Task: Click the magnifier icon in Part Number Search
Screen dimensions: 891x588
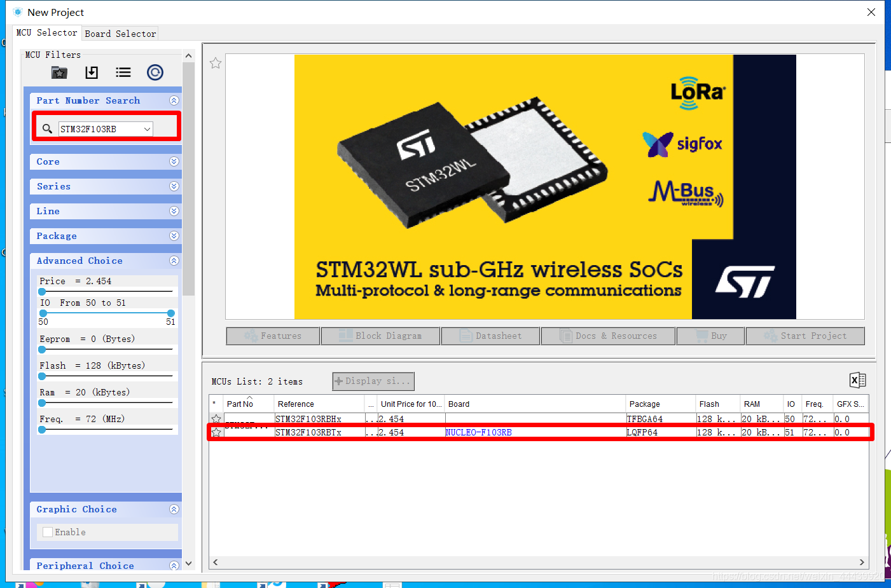Action: [47, 129]
